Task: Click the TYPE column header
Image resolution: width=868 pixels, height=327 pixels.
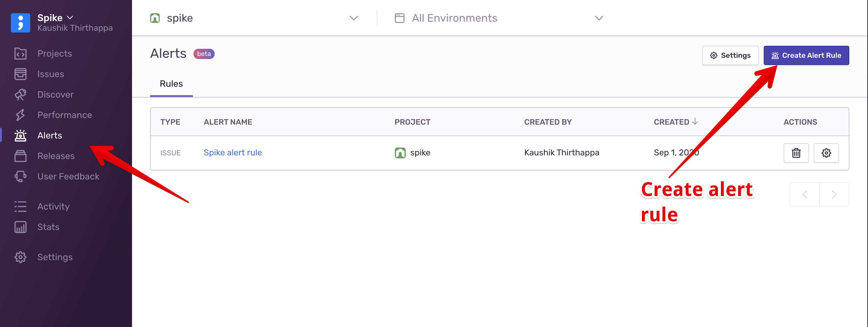Action: [170, 122]
